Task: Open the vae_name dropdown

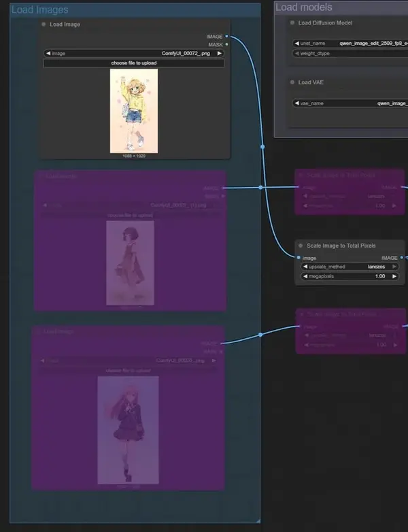Action: (x=350, y=103)
